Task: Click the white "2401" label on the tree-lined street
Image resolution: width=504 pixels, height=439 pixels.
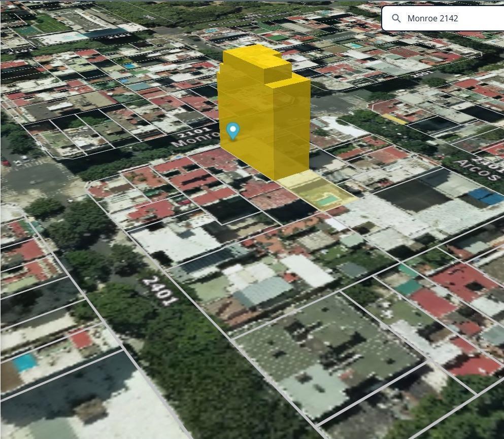Action: [x=160, y=290]
